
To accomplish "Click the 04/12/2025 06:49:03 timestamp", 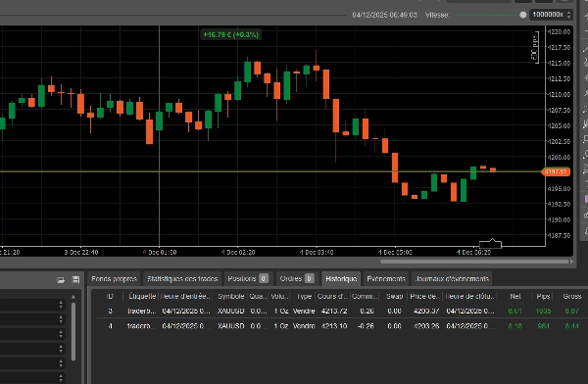I will pyautogui.click(x=384, y=15).
